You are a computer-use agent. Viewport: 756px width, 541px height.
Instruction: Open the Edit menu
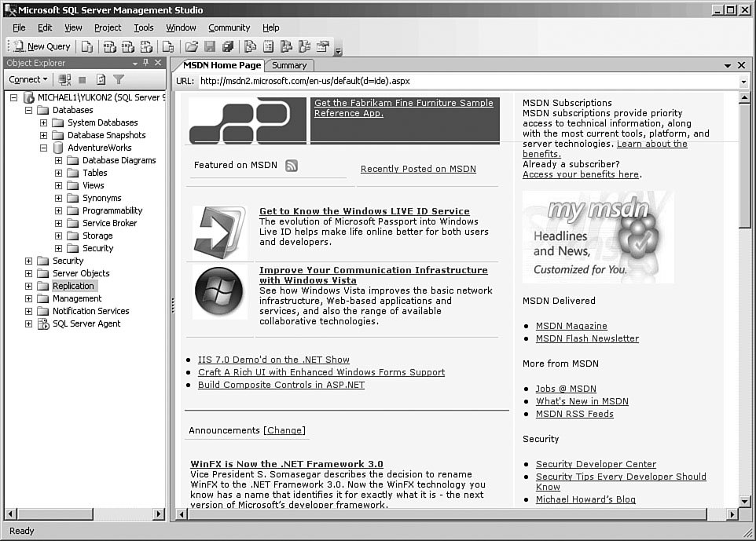tap(45, 28)
